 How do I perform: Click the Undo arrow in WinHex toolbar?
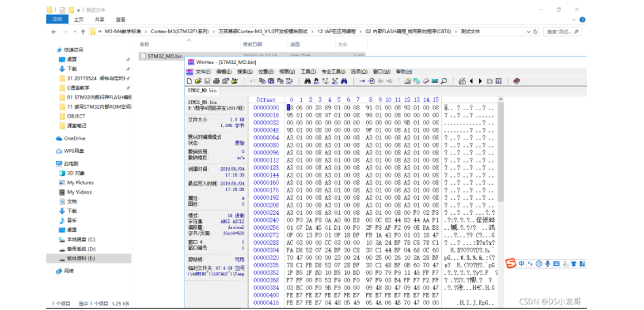(x=253, y=81)
